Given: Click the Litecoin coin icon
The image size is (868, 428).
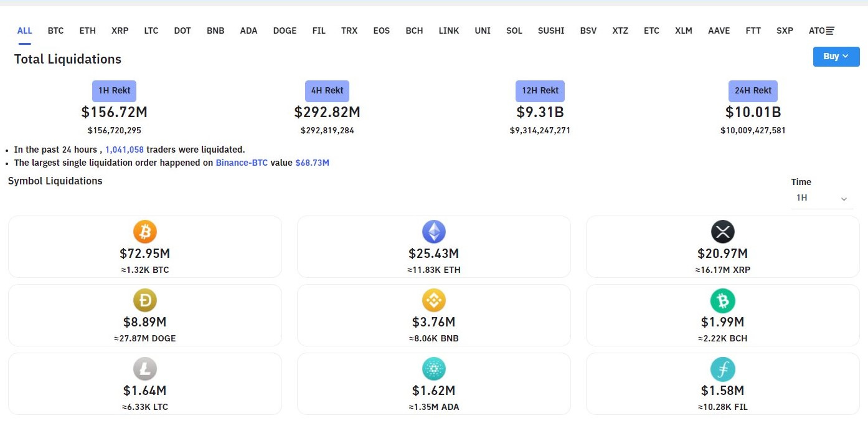Looking at the screenshot, I should coord(145,369).
